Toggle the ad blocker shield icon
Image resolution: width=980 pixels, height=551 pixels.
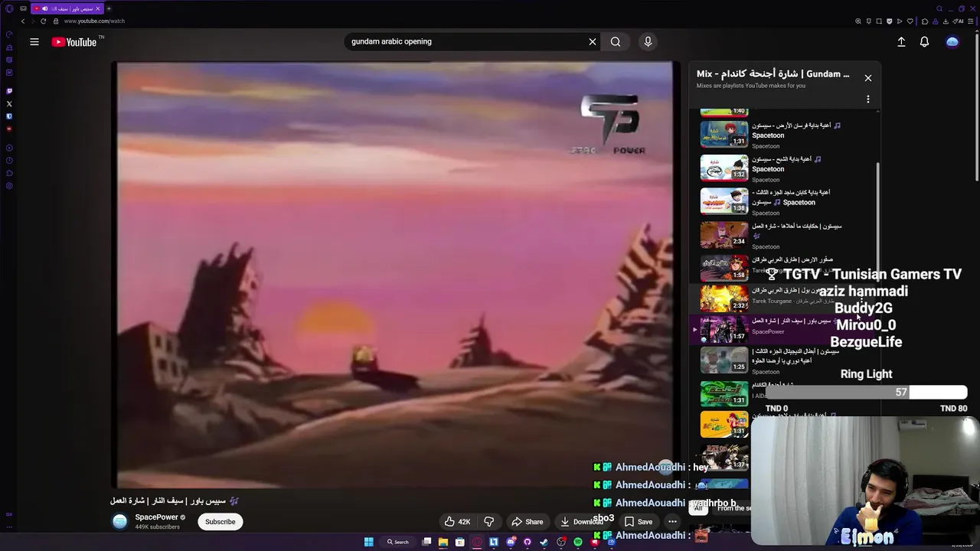(889, 21)
